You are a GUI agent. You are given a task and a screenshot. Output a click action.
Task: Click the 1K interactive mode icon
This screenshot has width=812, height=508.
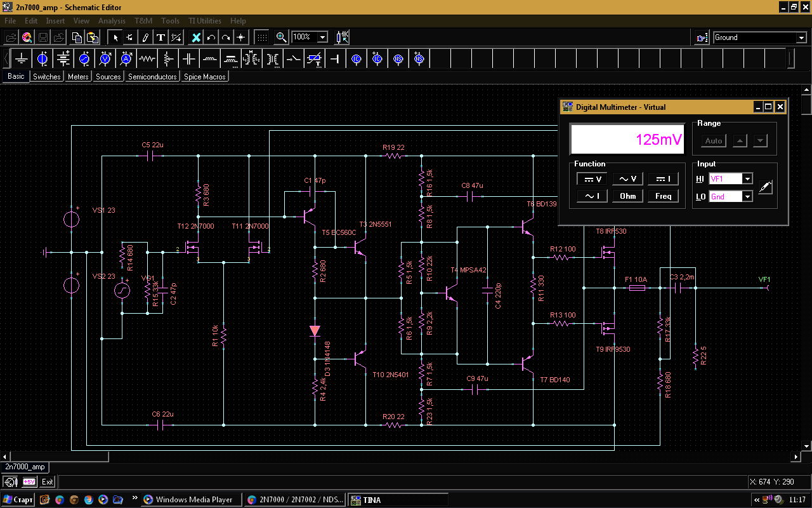(342, 37)
